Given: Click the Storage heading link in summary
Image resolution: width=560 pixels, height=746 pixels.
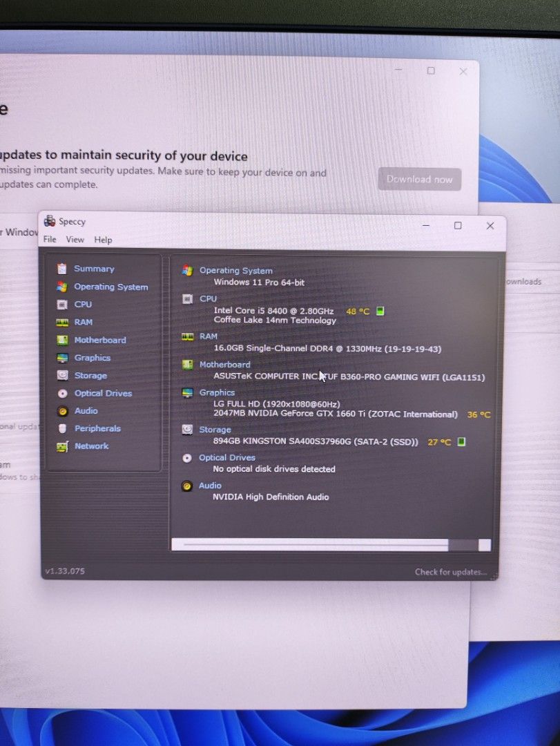Looking at the screenshot, I should (x=215, y=430).
